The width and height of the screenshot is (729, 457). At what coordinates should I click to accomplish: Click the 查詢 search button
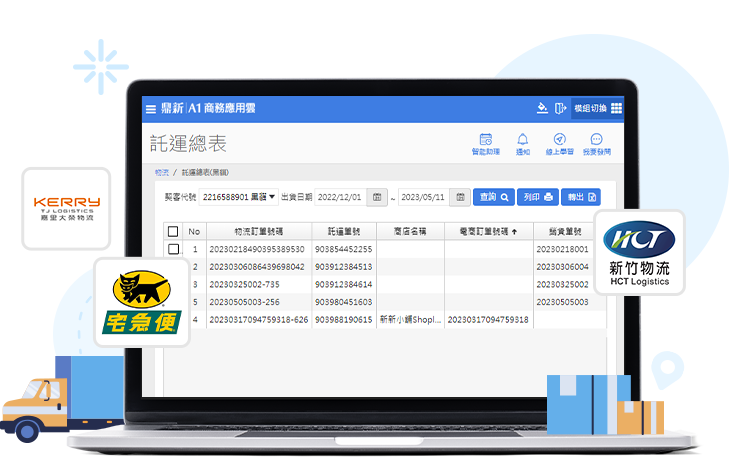point(494,197)
